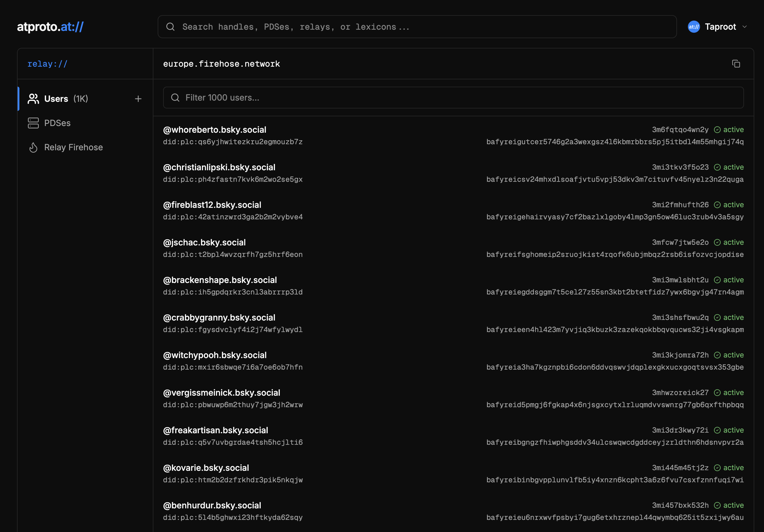Screen dimensions: 764x532
Task: Click the active status for benhurdur
Action: click(733, 505)
